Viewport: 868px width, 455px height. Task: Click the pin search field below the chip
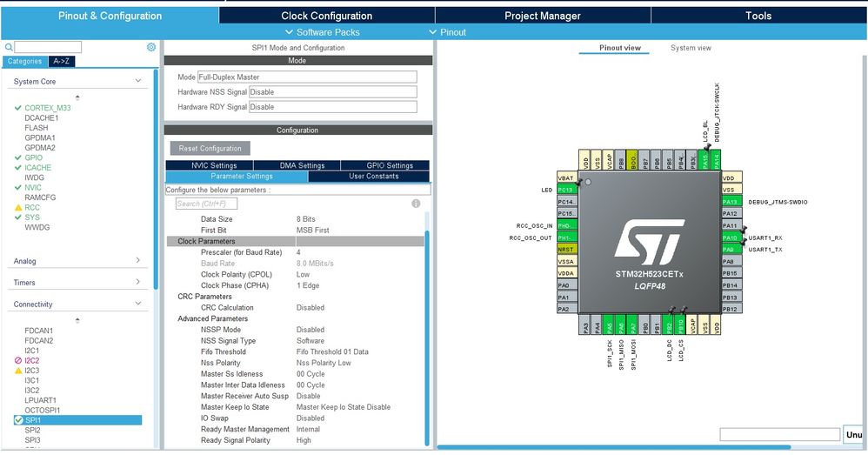779,434
